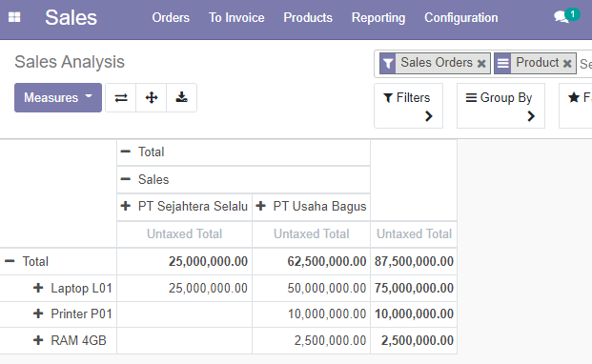This screenshot has width=592, height=364.
Task: Expand PT Sejahtera Selalu column
Action: tap(184, 207)
